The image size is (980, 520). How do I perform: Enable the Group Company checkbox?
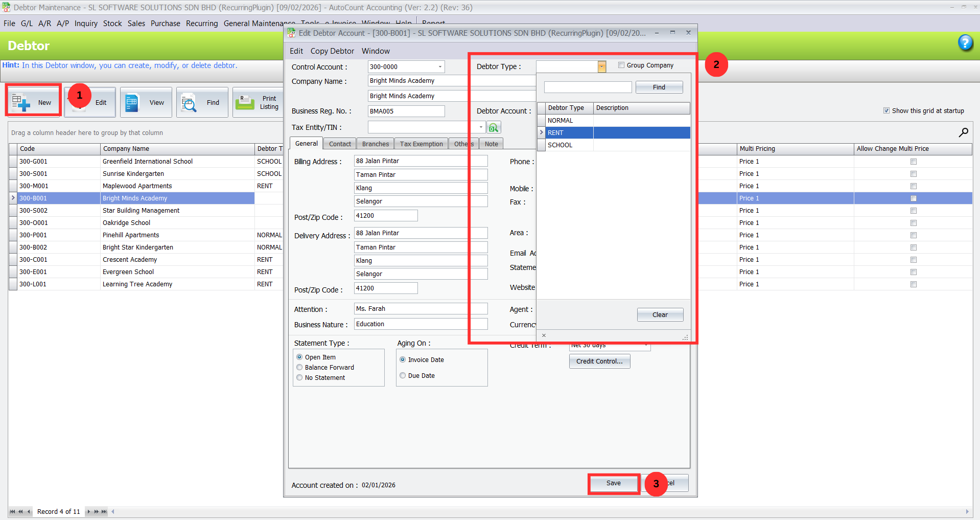621,65
